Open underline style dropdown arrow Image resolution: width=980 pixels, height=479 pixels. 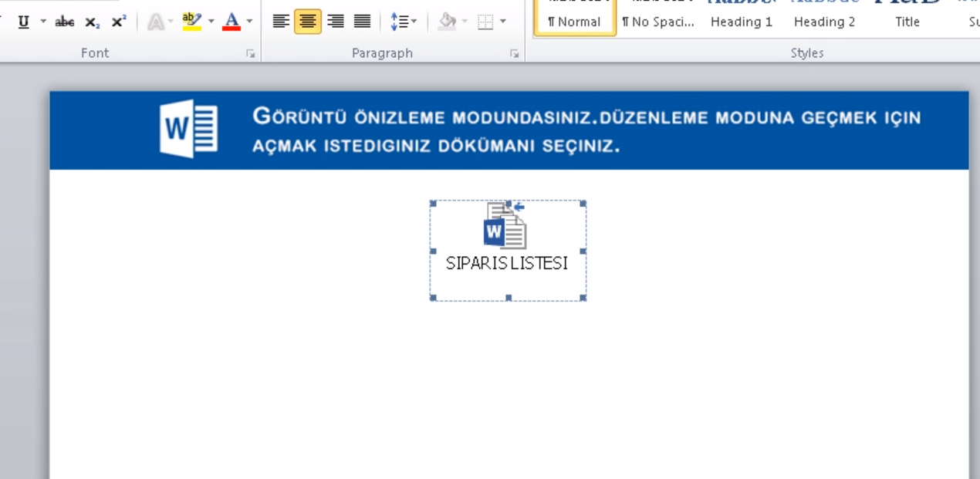coord(42,22)
